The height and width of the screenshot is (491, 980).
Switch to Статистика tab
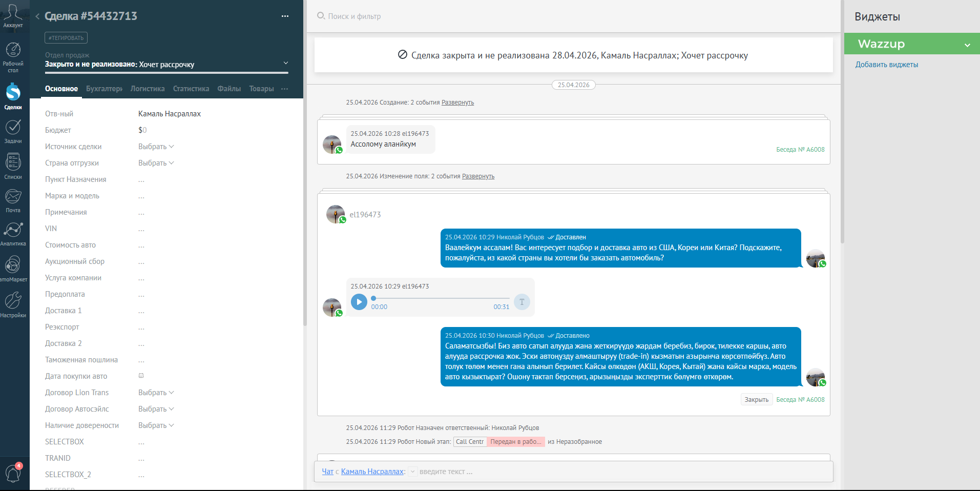(x=191, y=89)
